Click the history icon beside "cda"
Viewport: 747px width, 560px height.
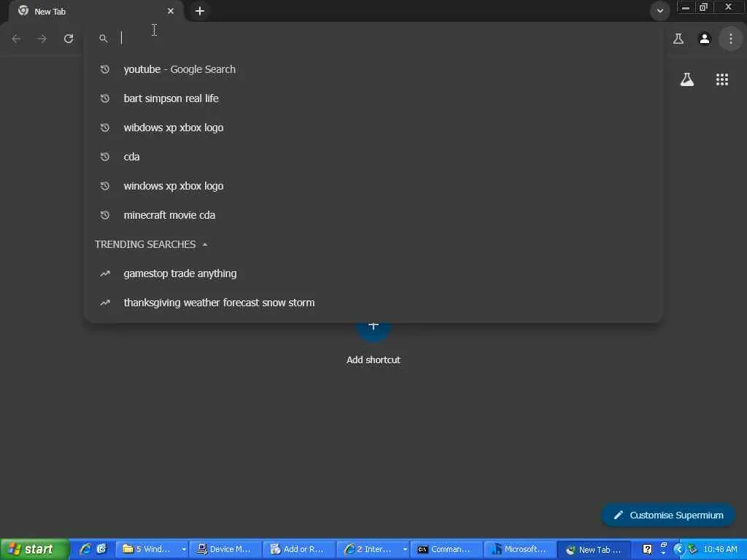(x=105, y=157)
